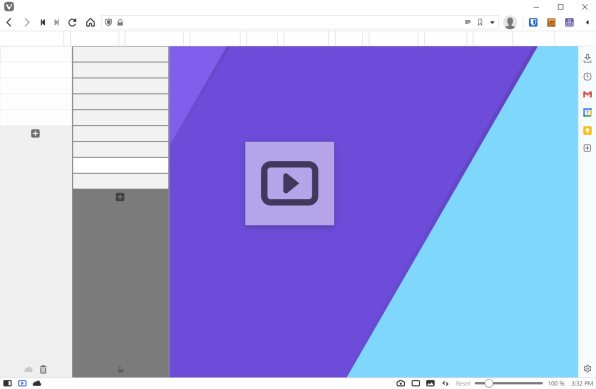The image size is (596, 389).
Task: Open closed tabs trash can
Action: [43, 369]
